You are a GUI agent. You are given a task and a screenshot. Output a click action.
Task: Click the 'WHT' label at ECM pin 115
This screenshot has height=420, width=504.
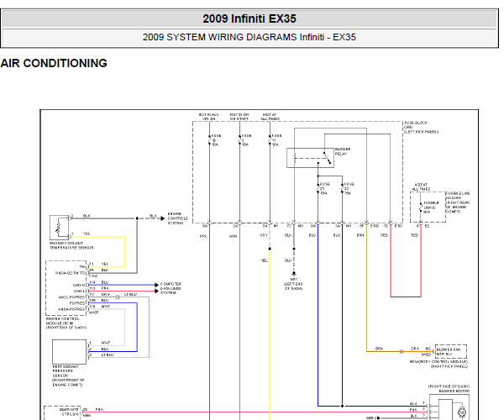(x=106, y=307)
